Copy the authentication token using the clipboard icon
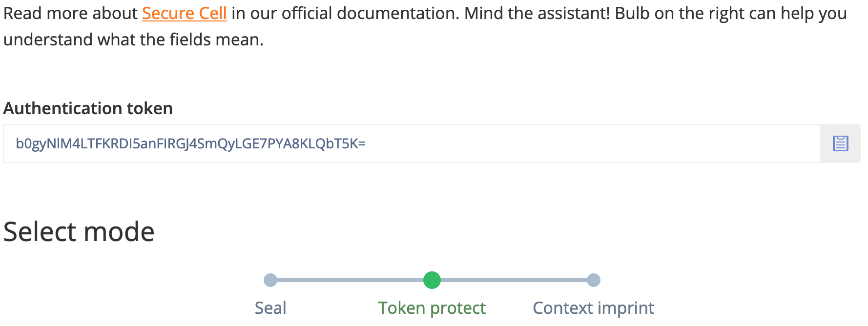The height and width of the screenshot is (326, 868). [x=840, y=143]
